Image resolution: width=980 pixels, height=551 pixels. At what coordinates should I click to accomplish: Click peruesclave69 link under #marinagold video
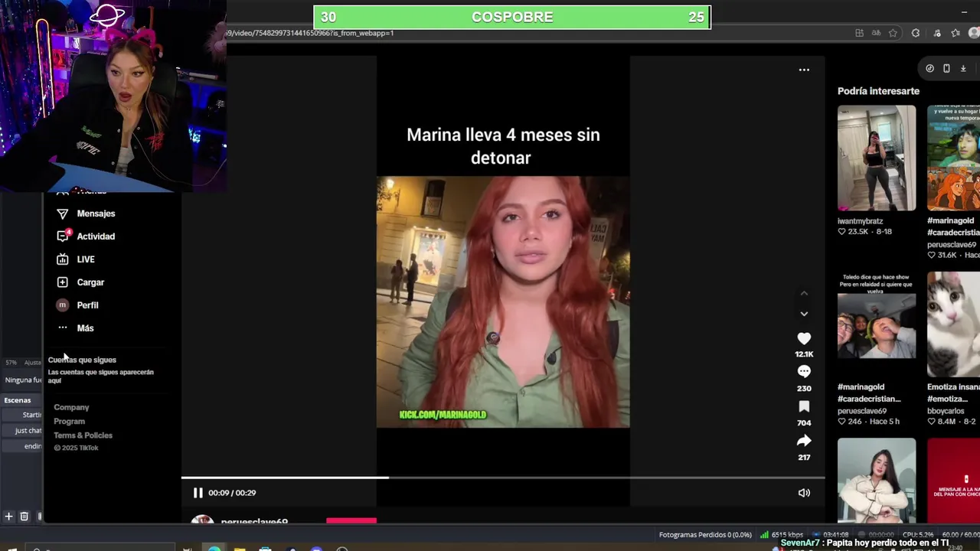point(952,245)
